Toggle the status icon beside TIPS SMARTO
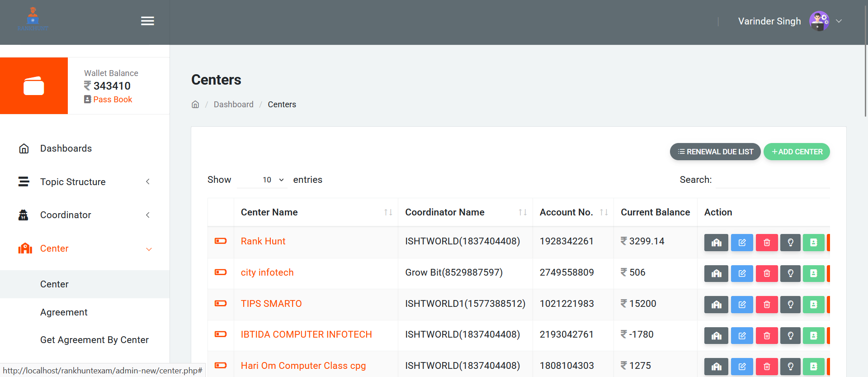 point(221,304)
